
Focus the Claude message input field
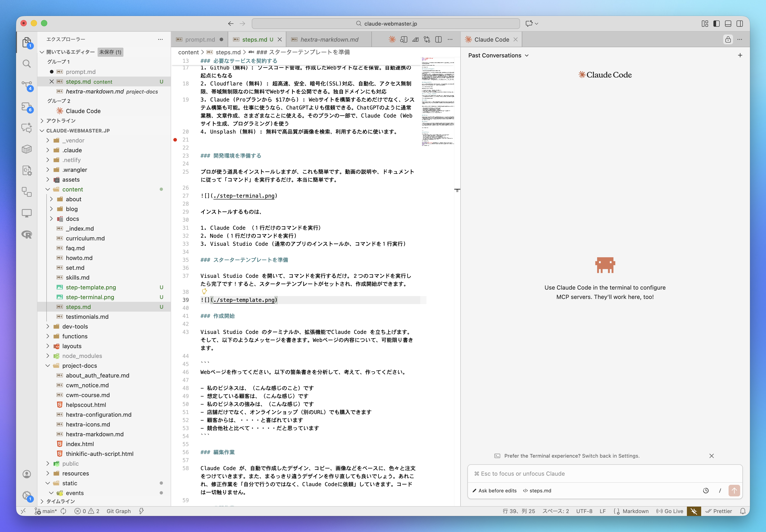604,474
